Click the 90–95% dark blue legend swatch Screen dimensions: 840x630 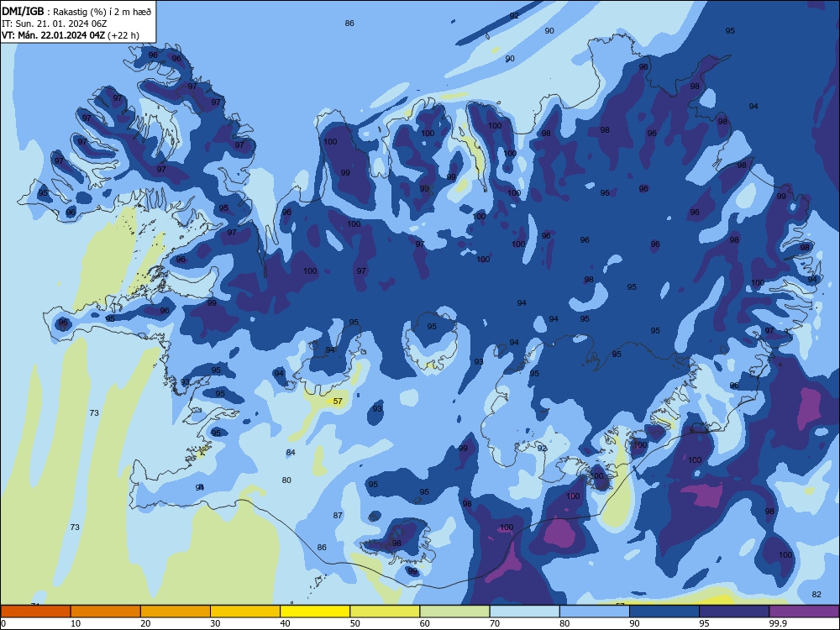tap(664, 612)
